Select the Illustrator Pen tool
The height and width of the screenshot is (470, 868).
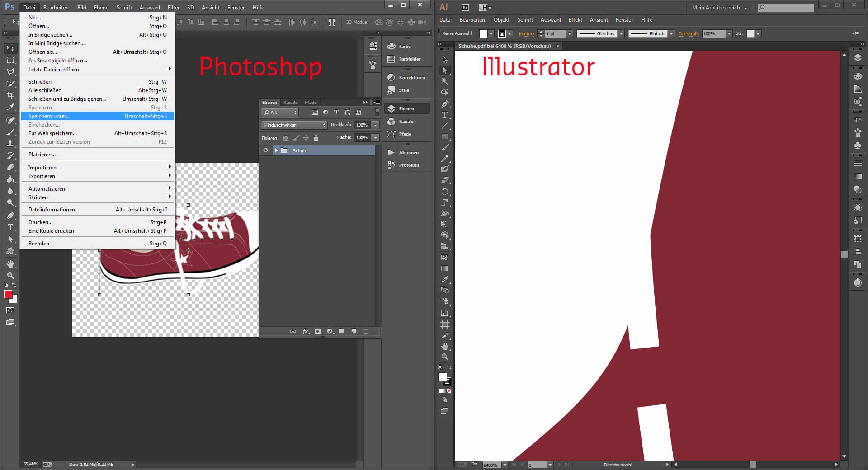click(445, 104)
